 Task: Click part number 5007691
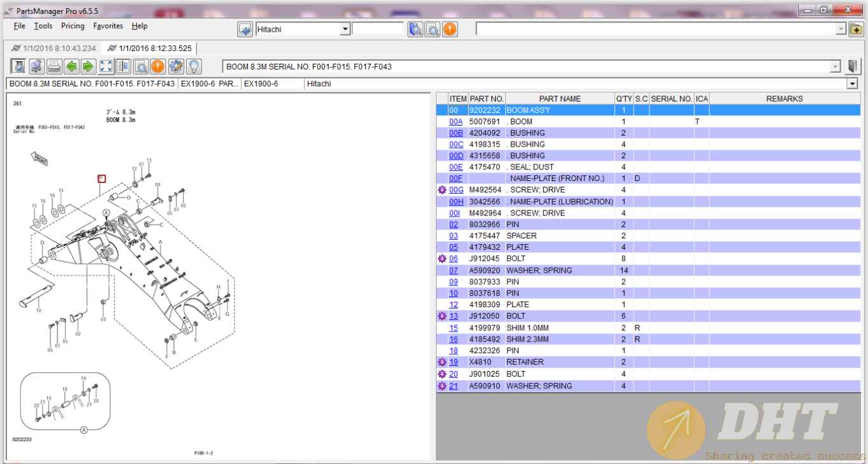484,122
